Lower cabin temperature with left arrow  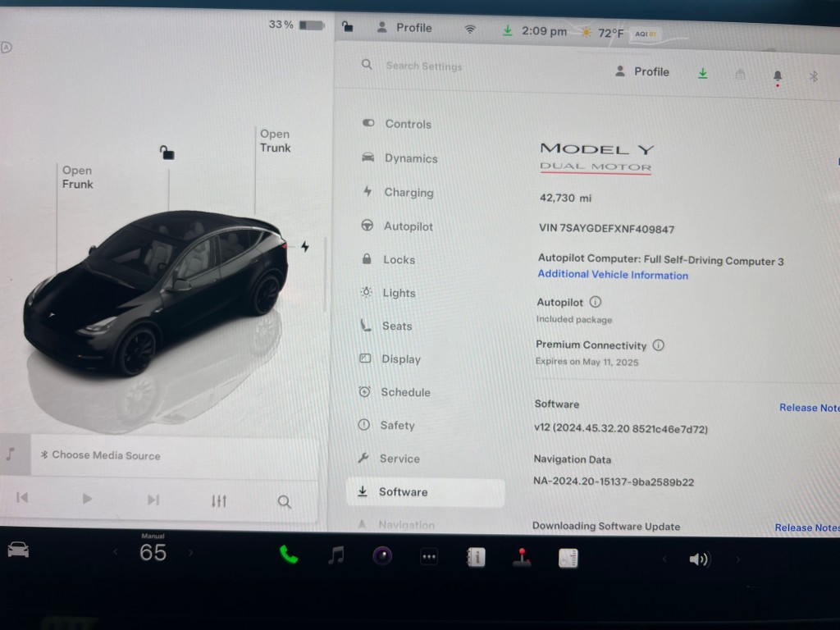(x=115, y=551)
